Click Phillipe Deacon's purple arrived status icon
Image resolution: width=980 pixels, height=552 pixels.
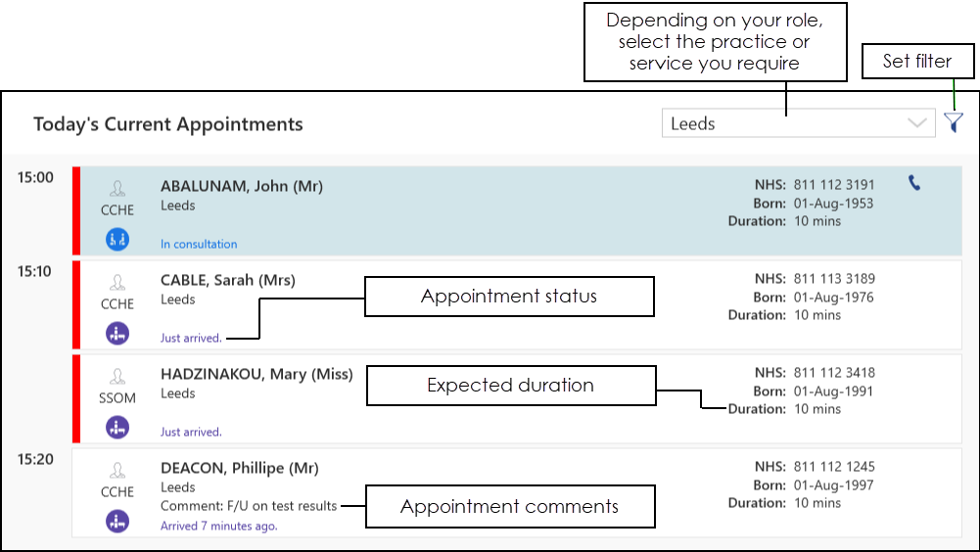point(117,521)
